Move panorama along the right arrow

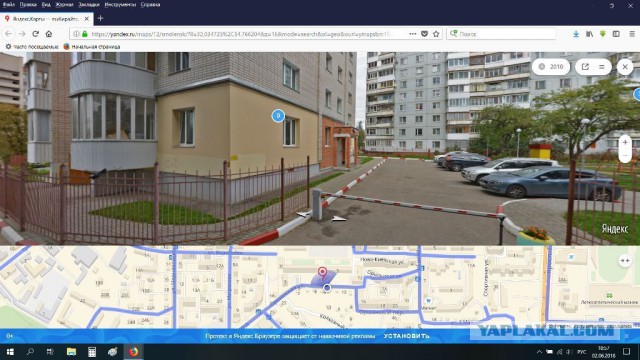pyautogui.click(x=339, y=219)
